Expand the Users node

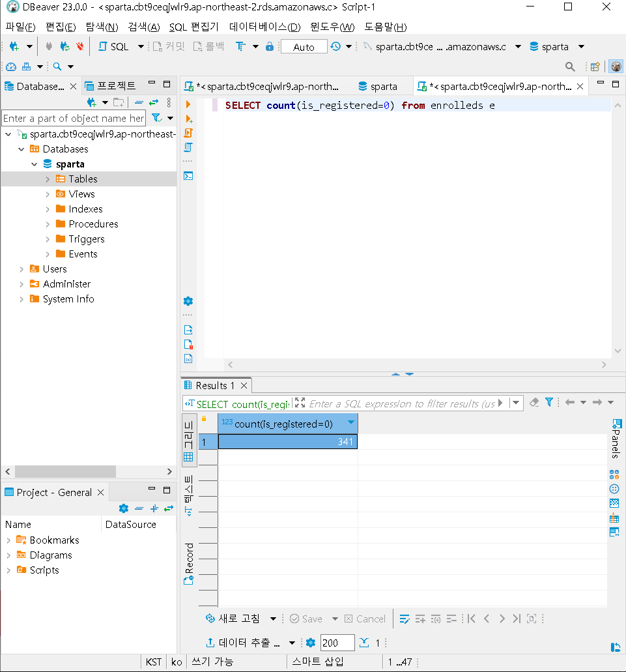[x=21, y=269]
